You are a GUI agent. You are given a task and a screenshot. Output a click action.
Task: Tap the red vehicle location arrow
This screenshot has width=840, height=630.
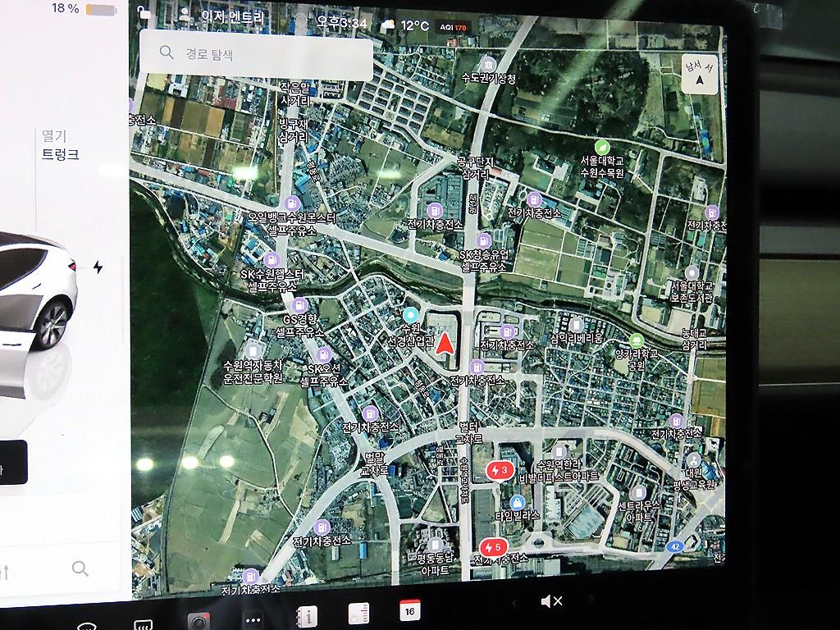(x=445, y=342)
